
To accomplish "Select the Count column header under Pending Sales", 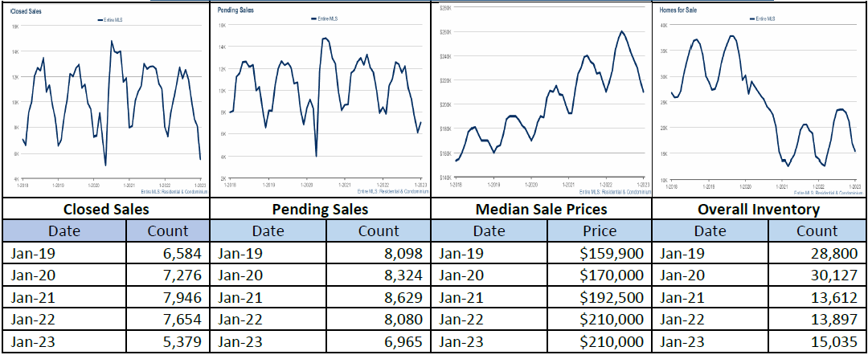I will [379, 231].
